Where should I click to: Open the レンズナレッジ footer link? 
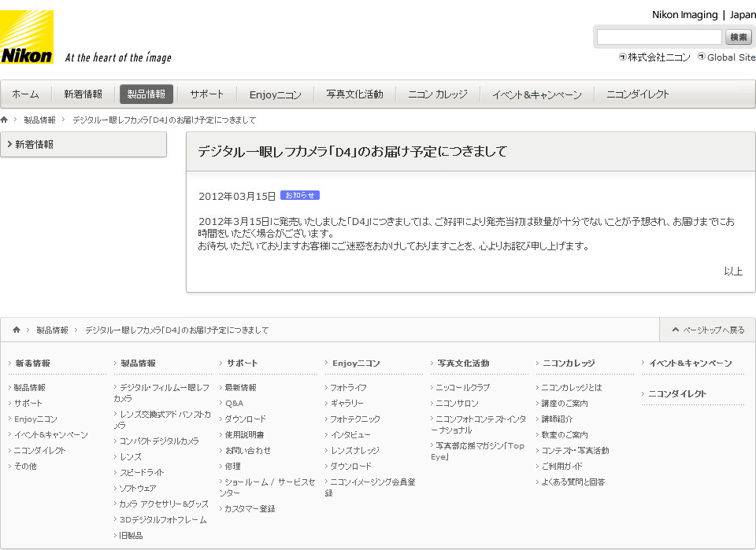[x=355, y=451]
